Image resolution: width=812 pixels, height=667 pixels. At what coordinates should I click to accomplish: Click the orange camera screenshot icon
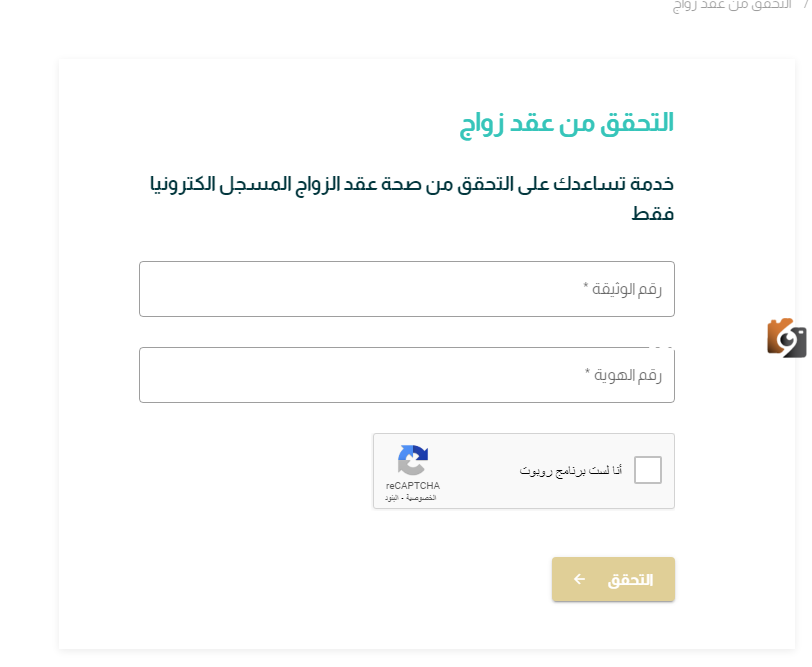coord(787,338)
